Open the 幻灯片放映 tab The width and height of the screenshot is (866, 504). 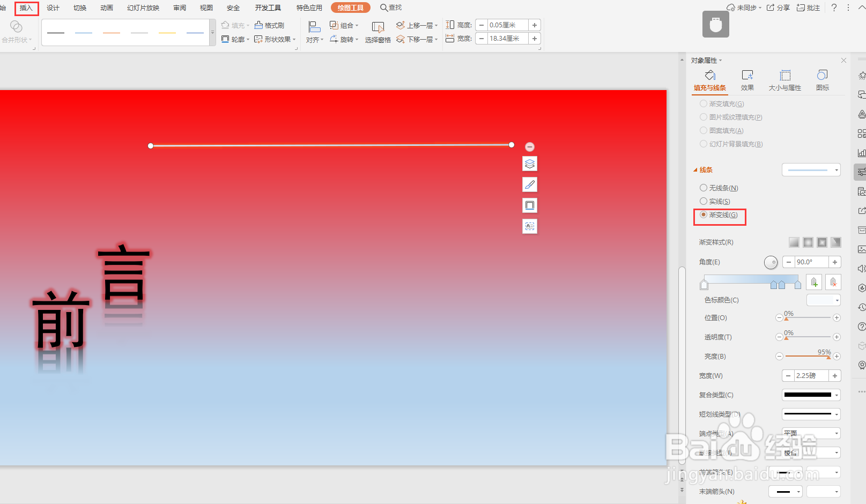143,8
